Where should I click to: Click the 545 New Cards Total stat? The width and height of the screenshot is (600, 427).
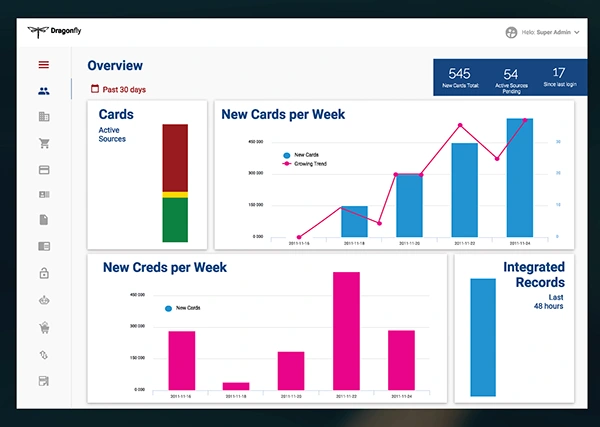pyautogui.click(x=460, y=78)
